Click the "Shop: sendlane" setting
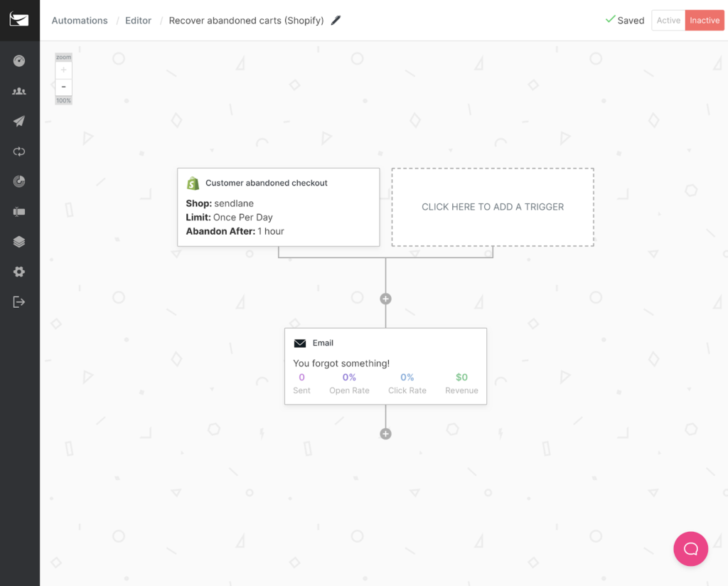The height and width of the screenshot is (586, 728). tap(220, 203)
